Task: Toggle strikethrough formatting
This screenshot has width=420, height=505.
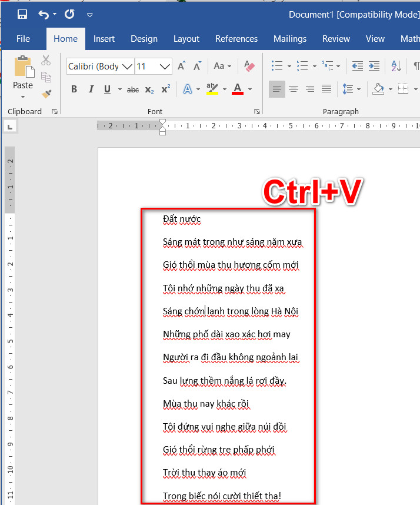Action: (133, 89)
